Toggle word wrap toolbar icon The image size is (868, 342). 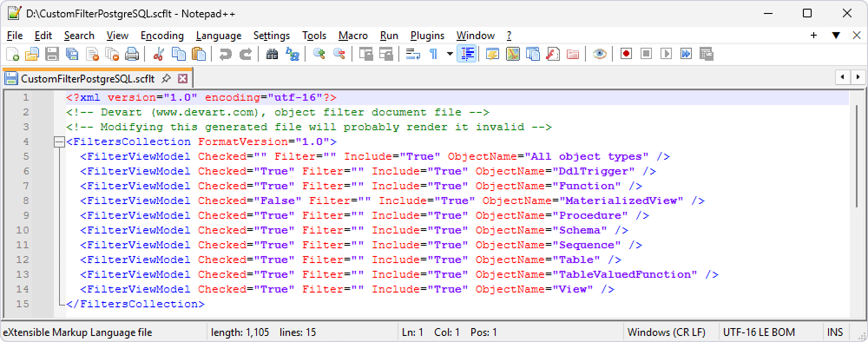pyautogui.click(x=413, y=54)
